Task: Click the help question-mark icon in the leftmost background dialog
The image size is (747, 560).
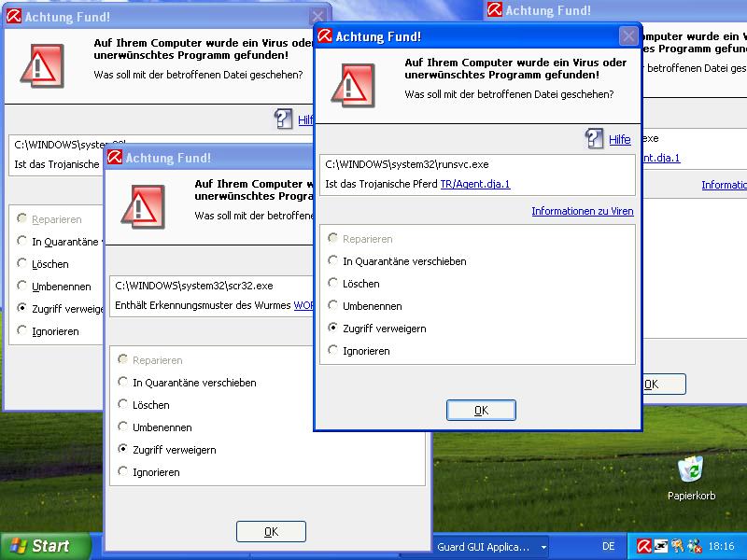Action: (283, 119)
